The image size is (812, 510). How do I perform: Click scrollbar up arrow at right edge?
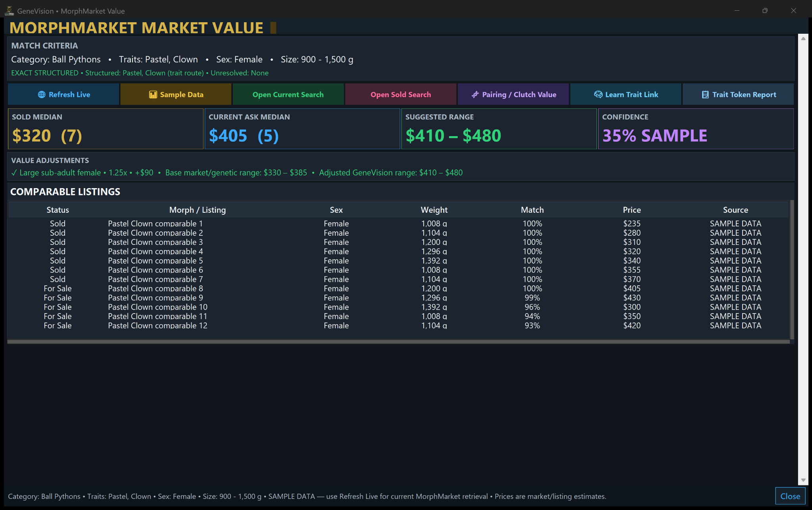(x=803, y=38)
